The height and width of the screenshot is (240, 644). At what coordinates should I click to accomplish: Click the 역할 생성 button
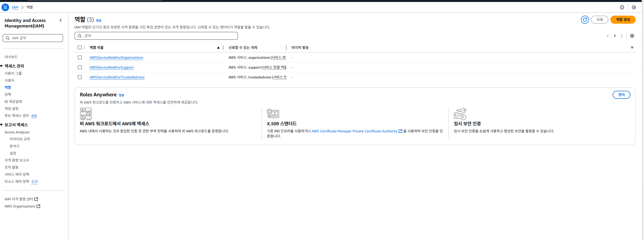[623, 20]
